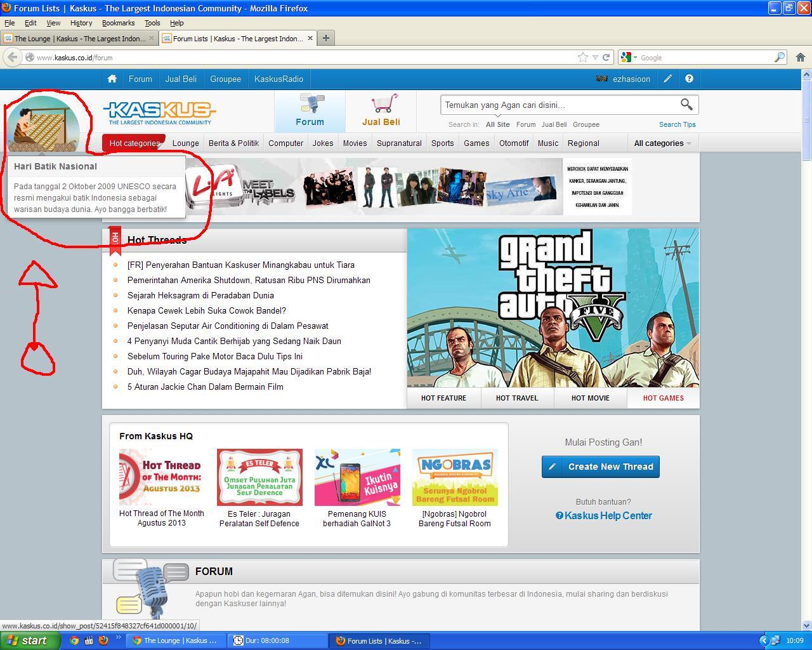Screen dimensions: 812x650
Task: Select the Hot categories tab
Action: [x=134, y=143]
